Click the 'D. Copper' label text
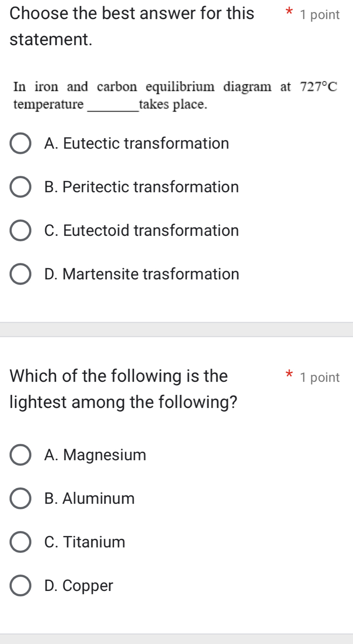The height and width of the screenshot is (644, 353). coord(79,586)
